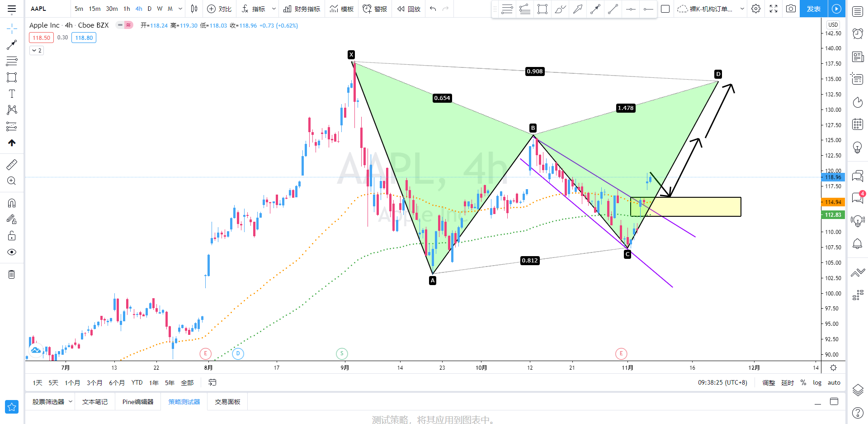Remove drawings with the trash icon
Image resolution: width=868 pixels, height=424 pixels.
(x=12, y=274)
